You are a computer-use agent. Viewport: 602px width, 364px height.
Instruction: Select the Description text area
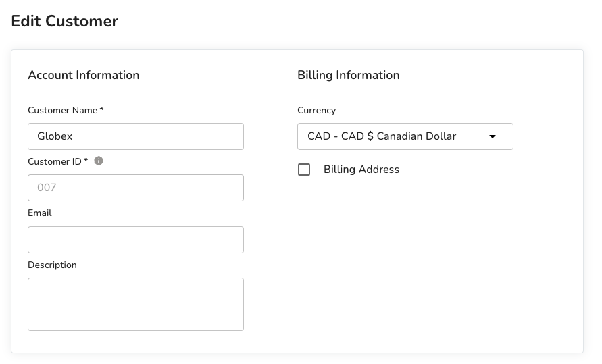[x=135, y=304]
